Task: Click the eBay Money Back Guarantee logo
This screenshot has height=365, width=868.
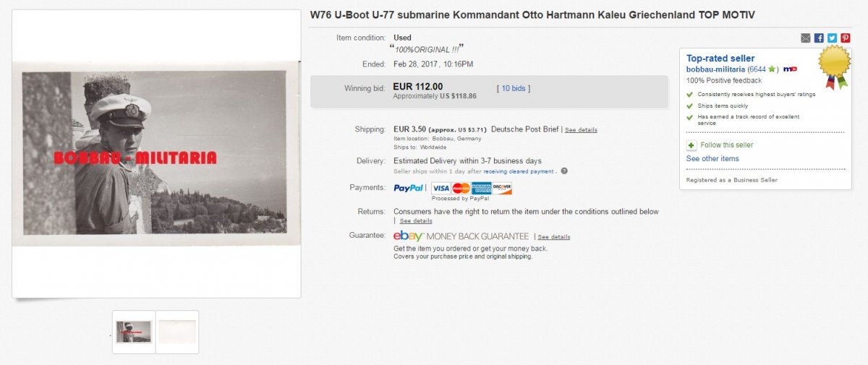Action: 461,236
